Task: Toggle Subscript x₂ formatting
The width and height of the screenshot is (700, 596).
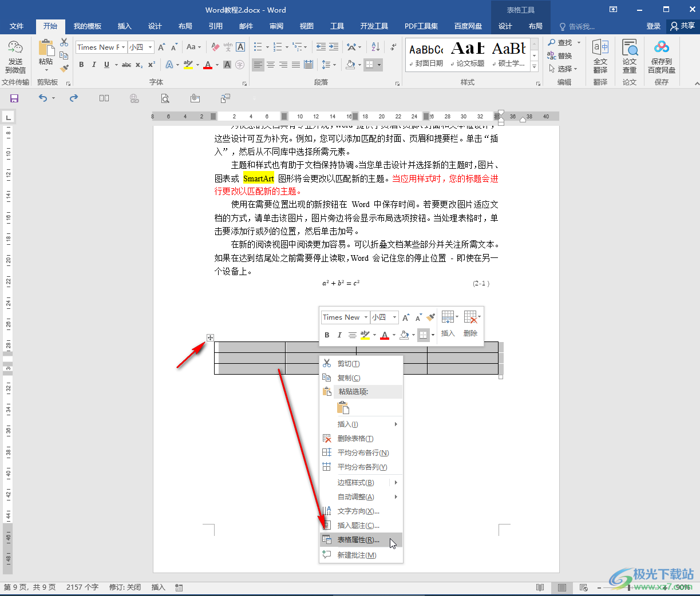Action: [x=139, y=65]
